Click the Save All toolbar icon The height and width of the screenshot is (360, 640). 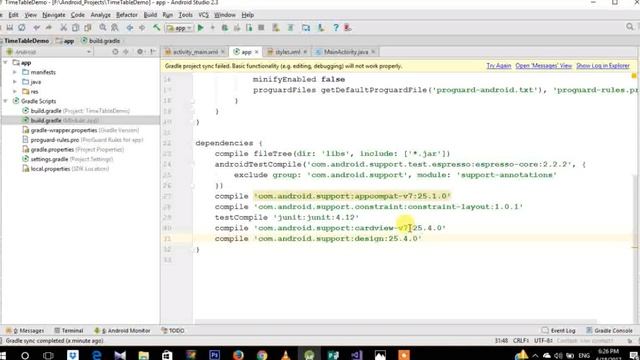[x=10, y=28]
